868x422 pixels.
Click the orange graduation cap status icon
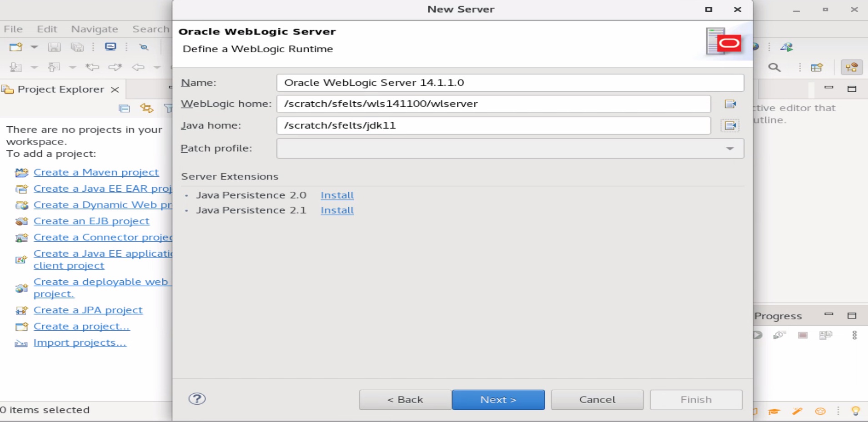click(x=774, y=412)
